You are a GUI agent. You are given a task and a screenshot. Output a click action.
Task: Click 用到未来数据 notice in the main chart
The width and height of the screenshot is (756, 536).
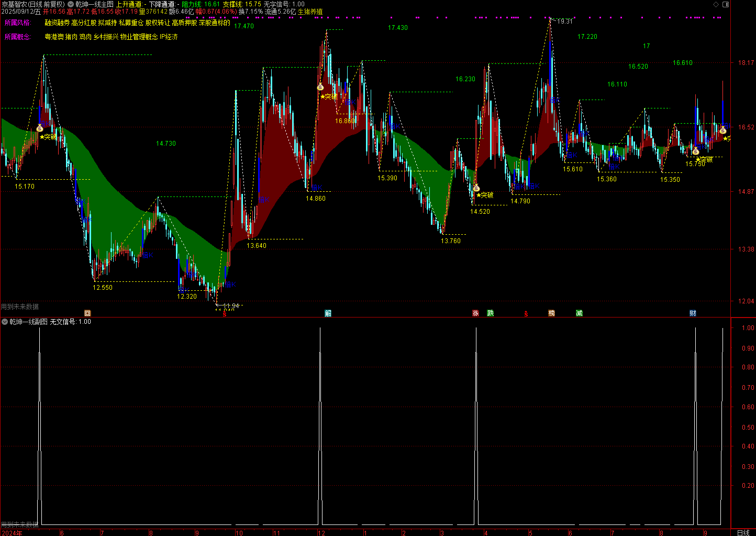(20, 307)
